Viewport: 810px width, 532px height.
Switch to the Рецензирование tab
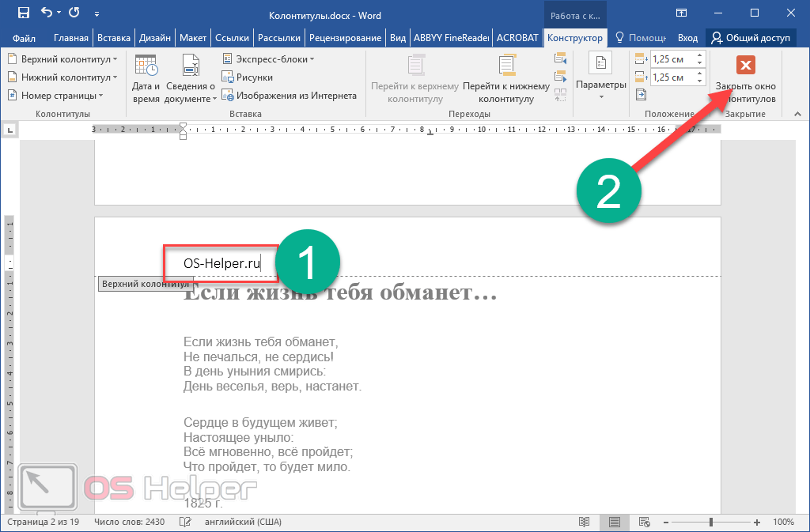346,37
